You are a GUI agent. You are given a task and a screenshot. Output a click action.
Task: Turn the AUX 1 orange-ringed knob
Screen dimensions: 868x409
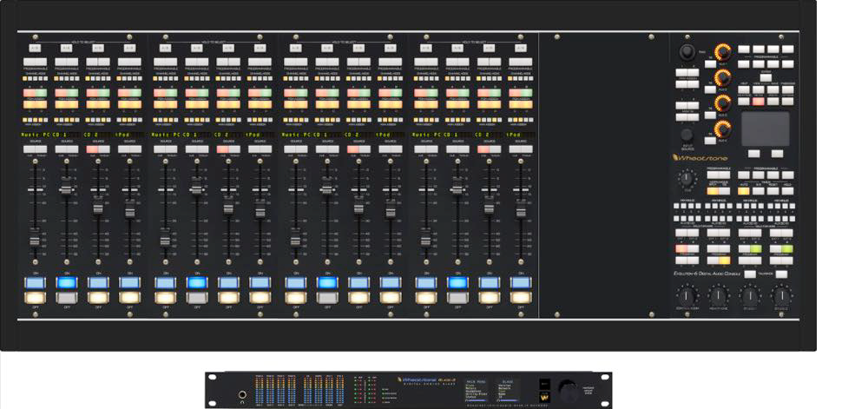[721, 52]
